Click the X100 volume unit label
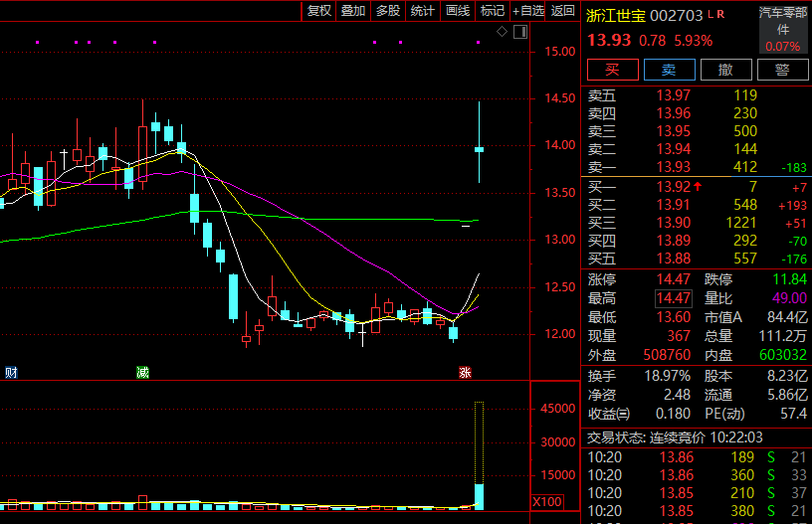This screenshot has height=524, width=812. [548, 501]
